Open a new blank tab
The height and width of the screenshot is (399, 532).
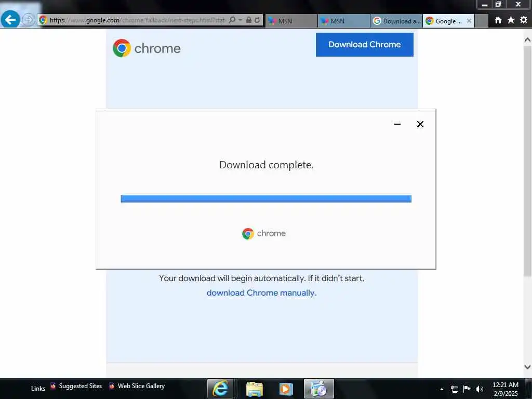click(481, 21)
